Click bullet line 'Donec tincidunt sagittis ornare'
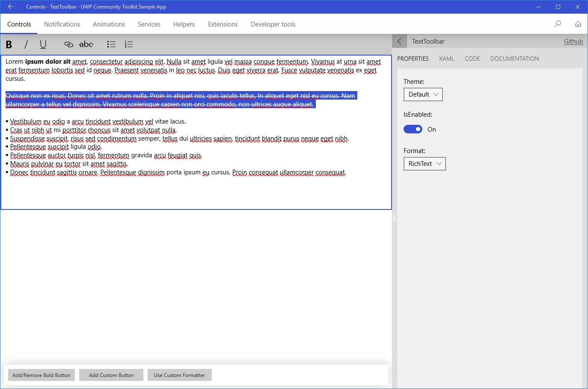This screenshot has width=588, height=389. coord(176,172)
